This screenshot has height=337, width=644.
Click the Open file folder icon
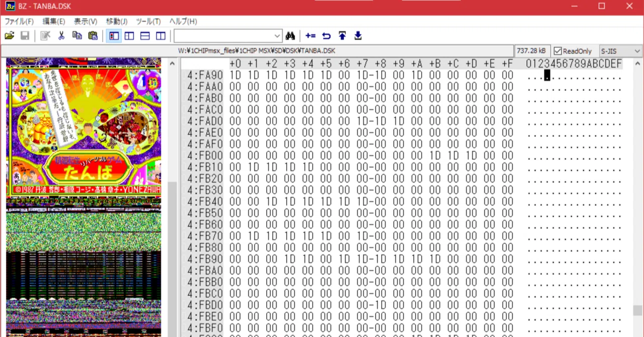9,36
